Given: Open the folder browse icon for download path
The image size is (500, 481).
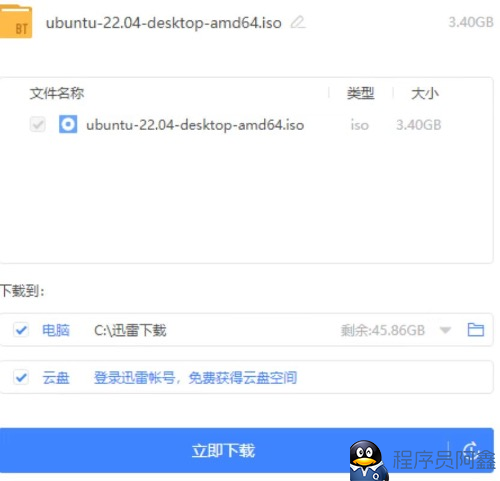Looking at the screenshot, I should [476, 330].
